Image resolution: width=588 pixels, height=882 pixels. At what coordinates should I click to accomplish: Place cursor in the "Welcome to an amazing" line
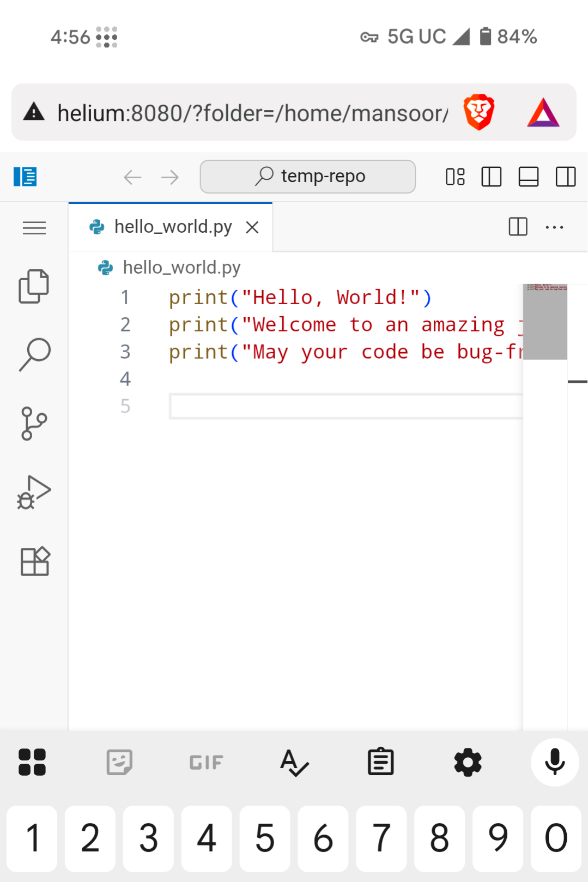point(345,325)
